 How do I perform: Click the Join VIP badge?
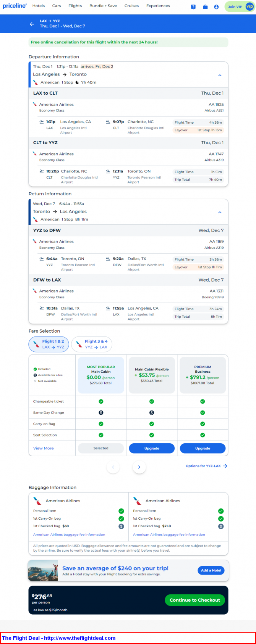pyautogui.click(x=239, y=6)
